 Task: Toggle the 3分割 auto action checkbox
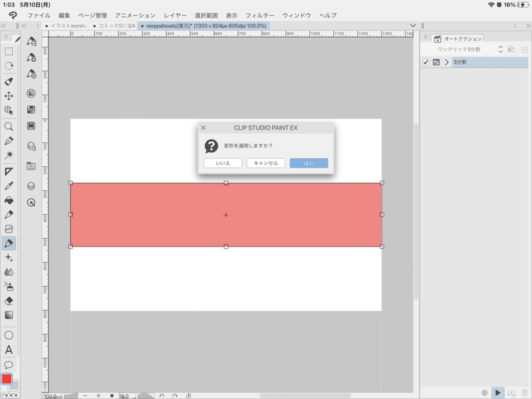point(426,62)
